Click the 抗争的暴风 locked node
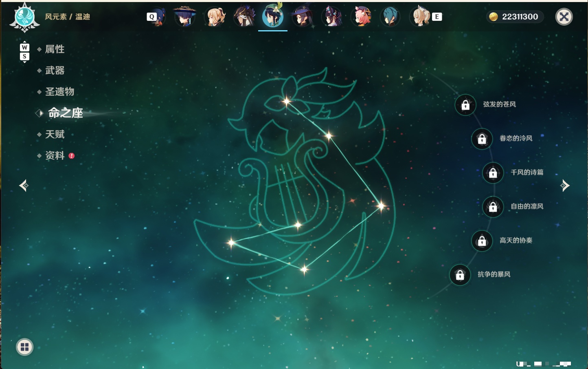Image resolution: width=588 pixels, height=369 pixels. coord(460,275)
